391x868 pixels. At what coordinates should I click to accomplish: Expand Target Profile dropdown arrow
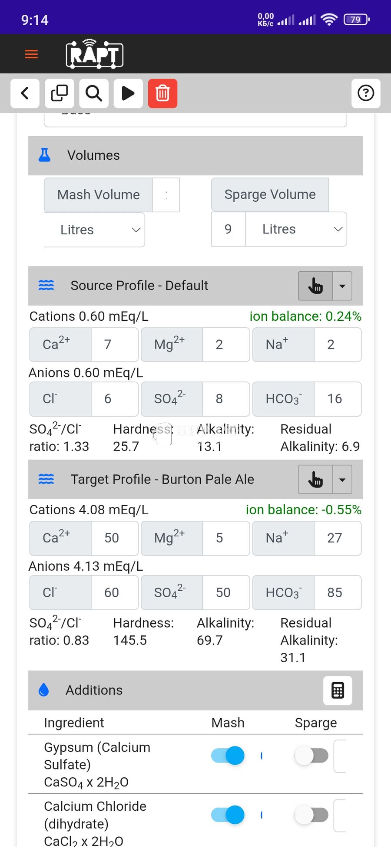coord(342,480)
